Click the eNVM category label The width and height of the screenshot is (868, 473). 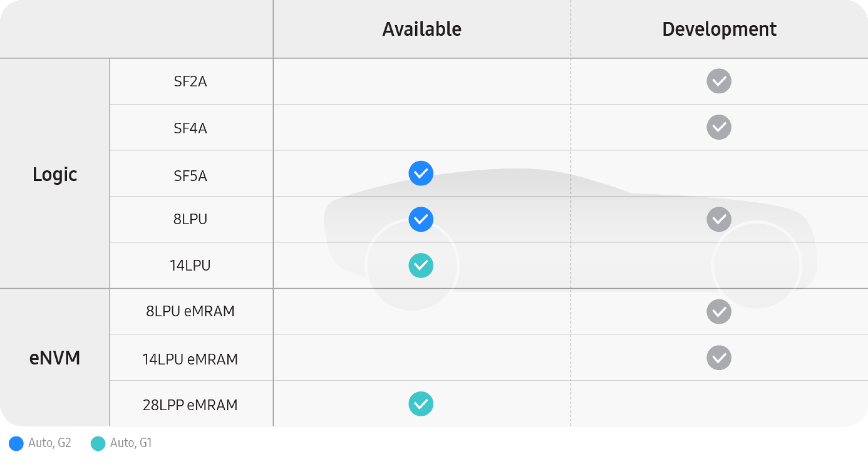(x=55, y=358)
